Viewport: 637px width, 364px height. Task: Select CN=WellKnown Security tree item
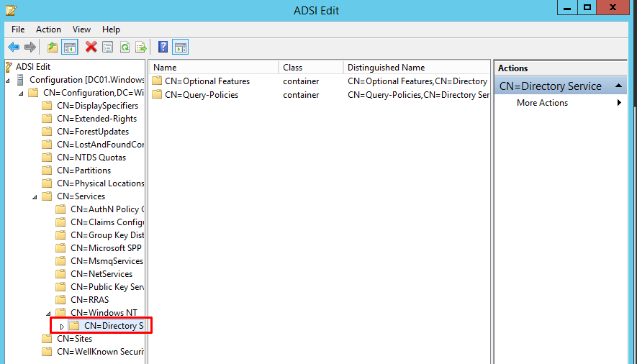tap(100, 352)
